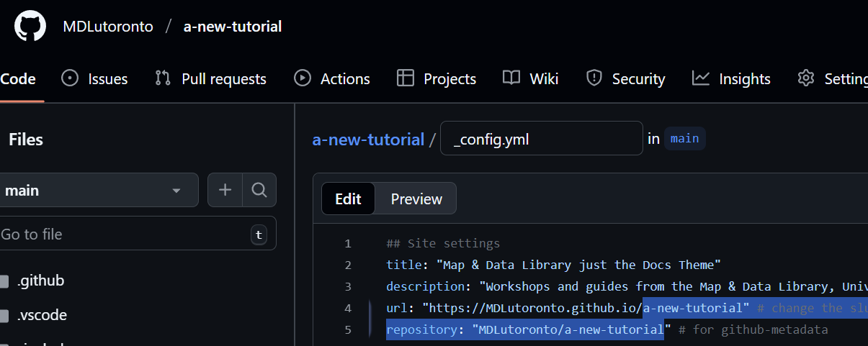Open the GitHub home logo

[30, 27]
